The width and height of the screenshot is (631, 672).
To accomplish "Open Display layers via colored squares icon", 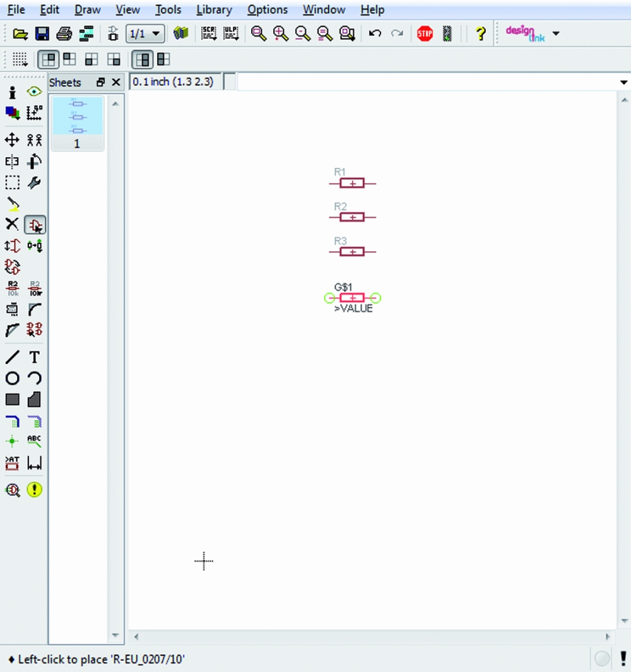I will [12, 113].
